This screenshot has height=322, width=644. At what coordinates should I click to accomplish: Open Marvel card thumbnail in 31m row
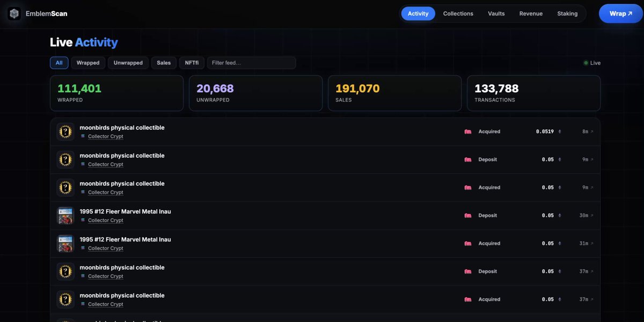tap(65, 243)
